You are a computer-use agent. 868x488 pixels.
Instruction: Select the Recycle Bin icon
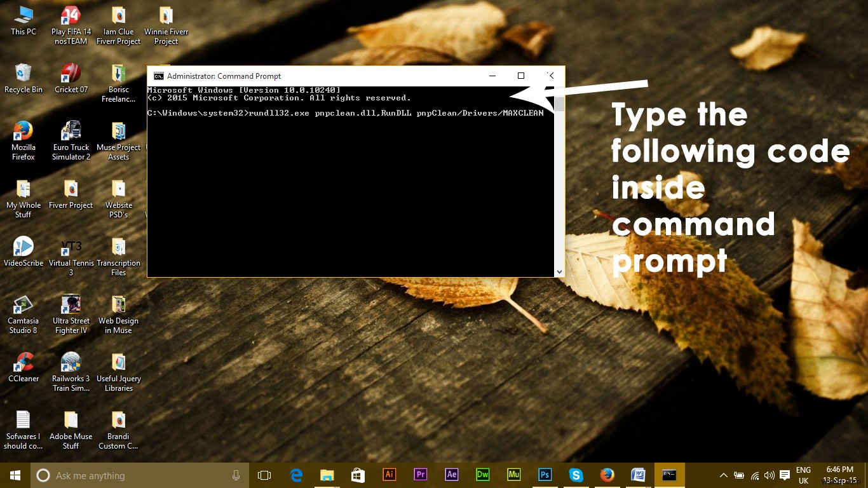click(x=24, y=79)
